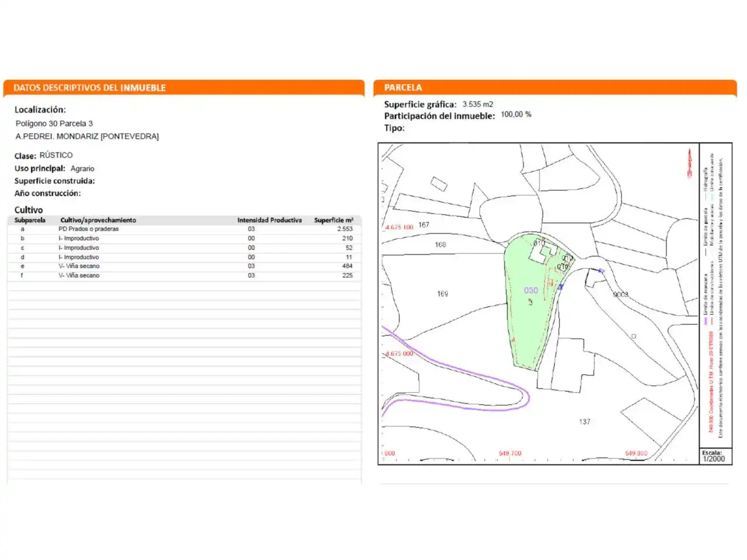Screen dimensions: 747x560
Task: Click parcel label '9003' on the map
Action: coord(621,295)
